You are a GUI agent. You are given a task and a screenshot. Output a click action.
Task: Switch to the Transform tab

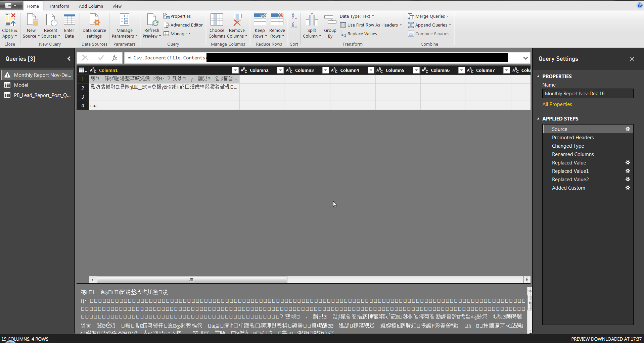[x=59, y=6]
